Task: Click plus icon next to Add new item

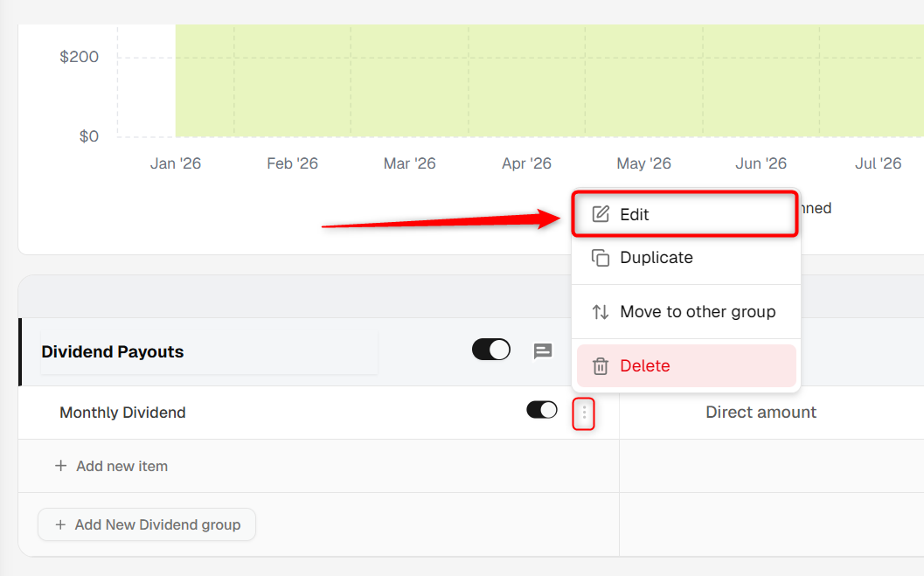Action: pos(60,466)
